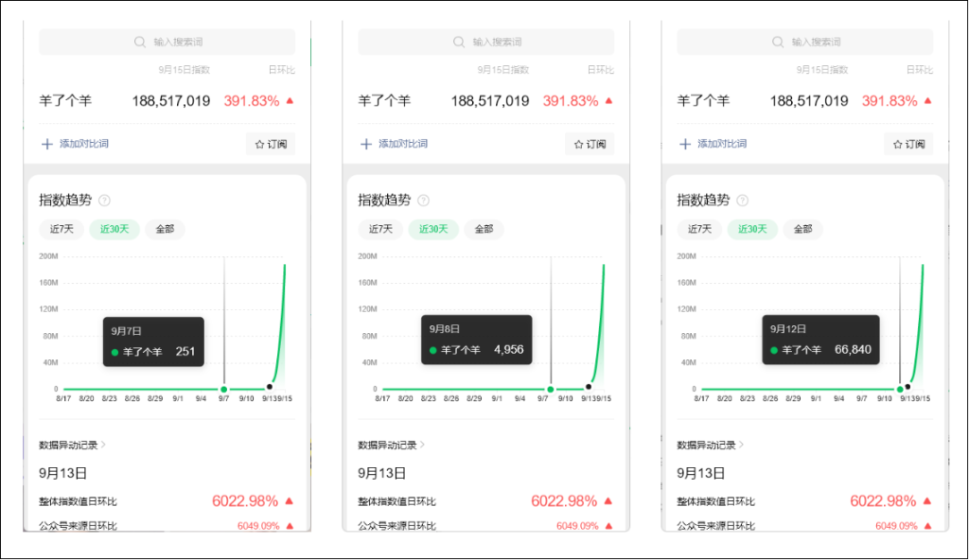Click 羊了个羊 keyword in the left panel
The height and width of the screenshot is (560, 969).
(65, 101)
